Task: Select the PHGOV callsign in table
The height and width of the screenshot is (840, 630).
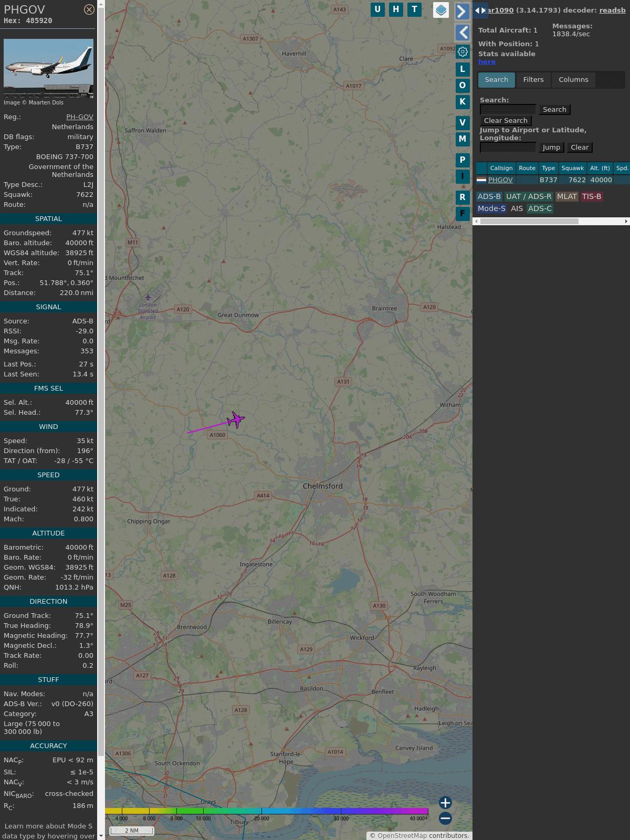Action: [500, 180]
